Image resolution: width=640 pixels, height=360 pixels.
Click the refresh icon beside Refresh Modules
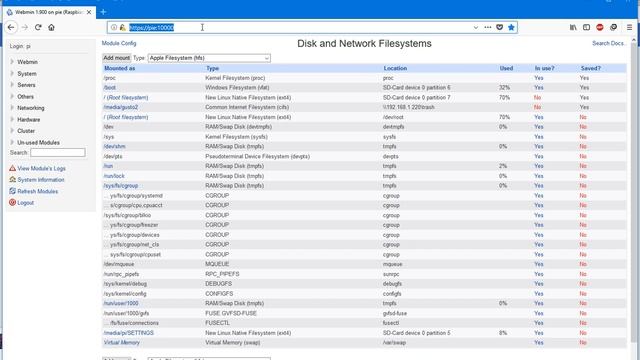tap(12, 191)
